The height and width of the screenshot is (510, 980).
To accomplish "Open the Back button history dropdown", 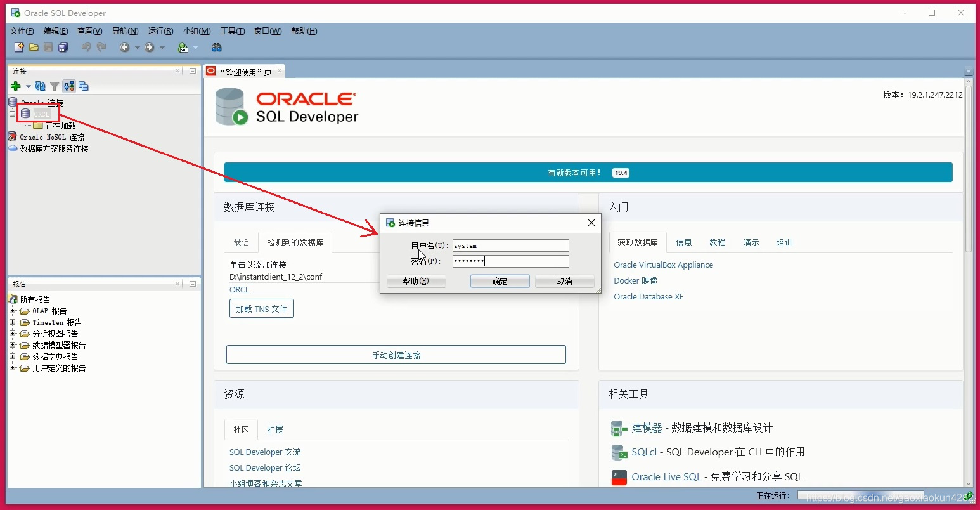I will [137, 48].
